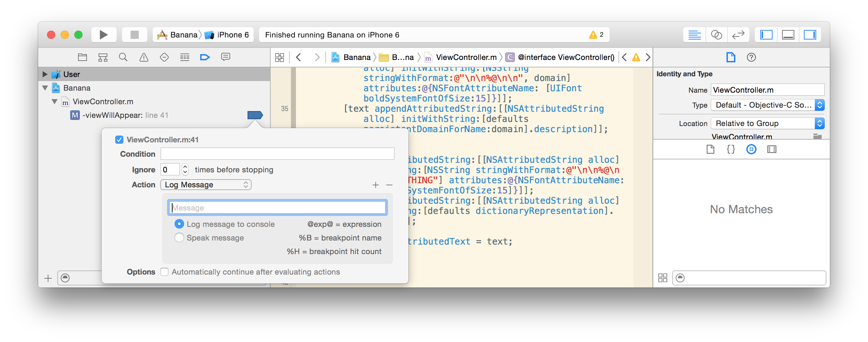Image resolution: width=868 pixels, height=342 pixels.
Task: Enable Automatically continue after evaluating actions
Action: tap(164, 272)
